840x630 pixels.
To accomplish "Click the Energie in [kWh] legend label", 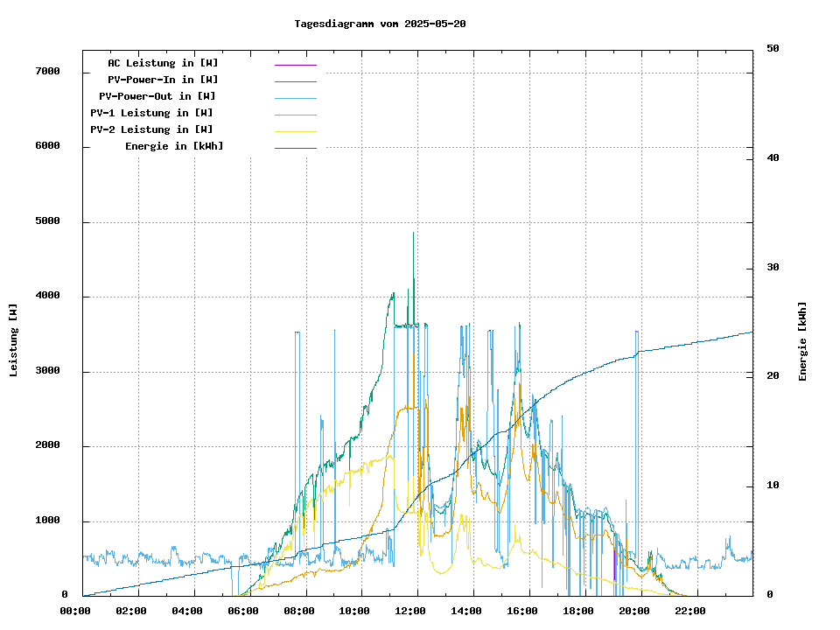I will (x=174, y=146).
